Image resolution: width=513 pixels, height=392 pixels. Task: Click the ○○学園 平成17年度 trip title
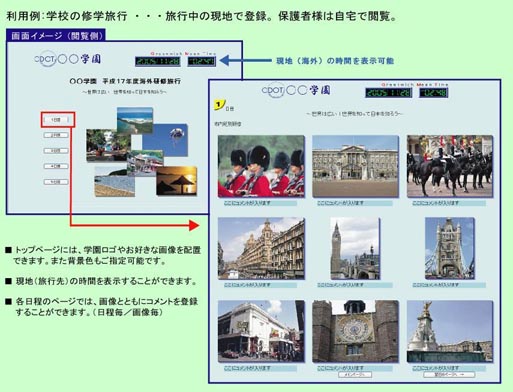[125, 81]
